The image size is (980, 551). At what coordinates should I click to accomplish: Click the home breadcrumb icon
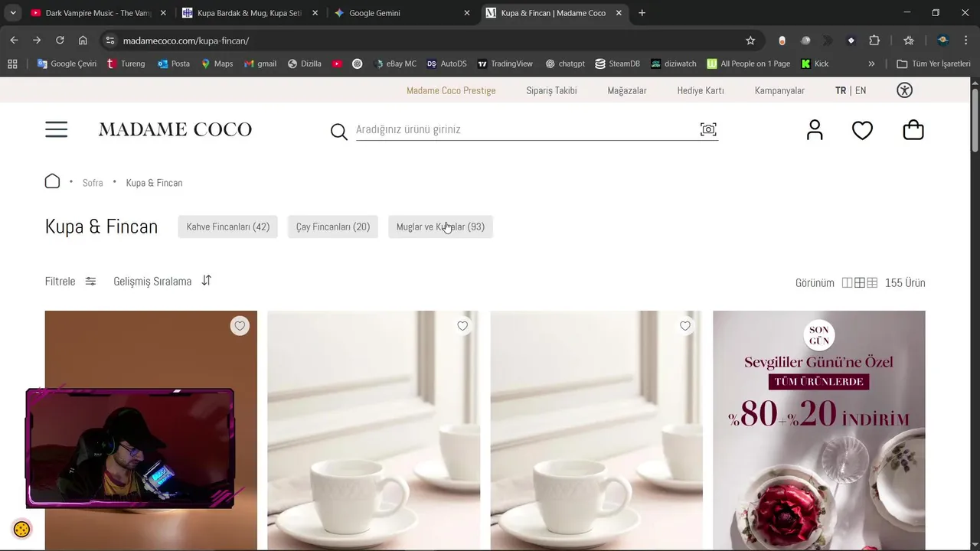coord(52,181)
